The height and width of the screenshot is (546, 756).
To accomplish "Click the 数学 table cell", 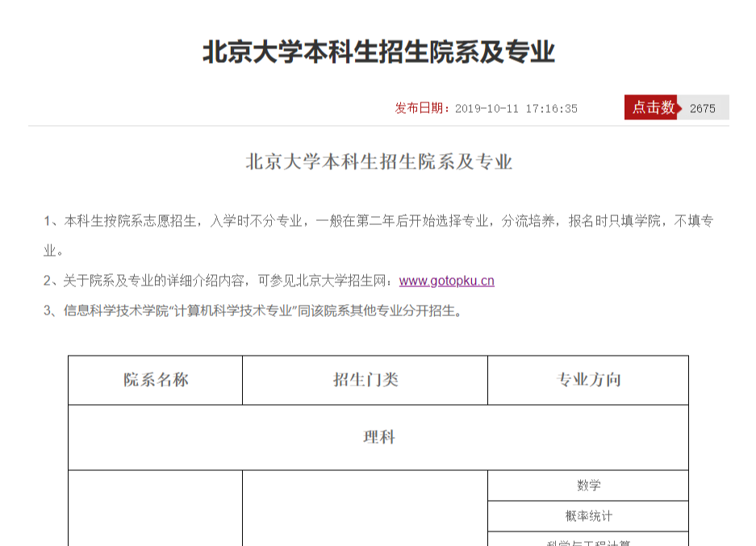I will pyautogui.click(x=588, y=486).
